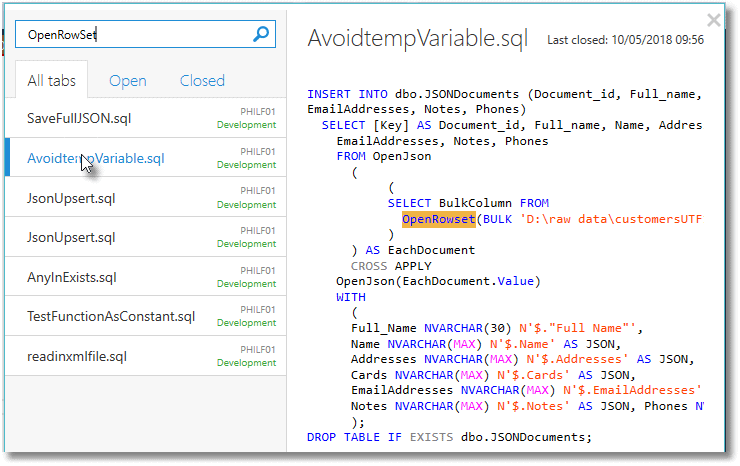Click the magnifier search icon
This screenshot has height=466, width=740.
click(x=261, y=34)
